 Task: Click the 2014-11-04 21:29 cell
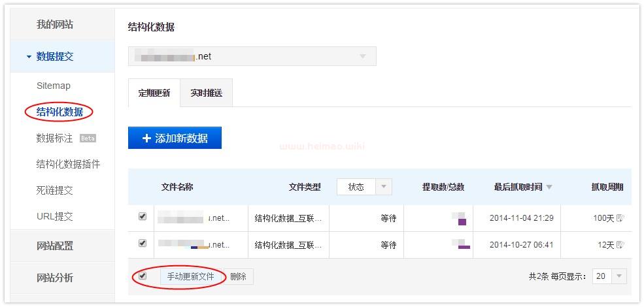point(522,218)
